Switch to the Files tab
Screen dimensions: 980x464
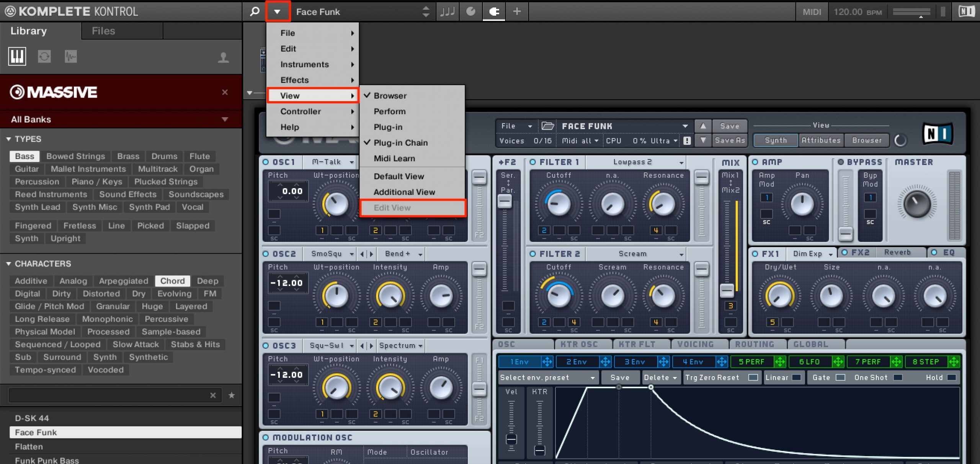pyautogui.click(x=122, y=31)
